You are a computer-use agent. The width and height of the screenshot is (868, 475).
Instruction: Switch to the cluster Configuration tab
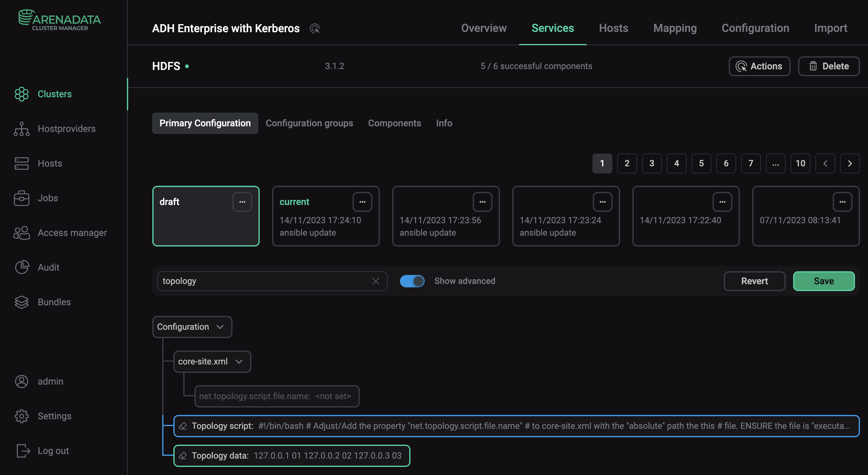click(x=755, y=28)
